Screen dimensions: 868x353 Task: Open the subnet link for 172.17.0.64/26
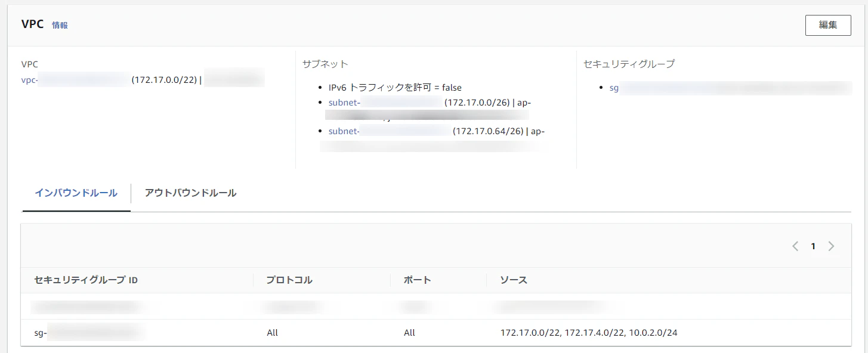(x=390, y=131)
